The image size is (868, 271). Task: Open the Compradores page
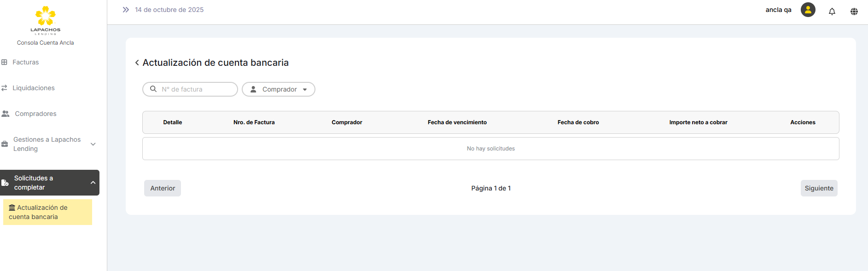(35, 114)
